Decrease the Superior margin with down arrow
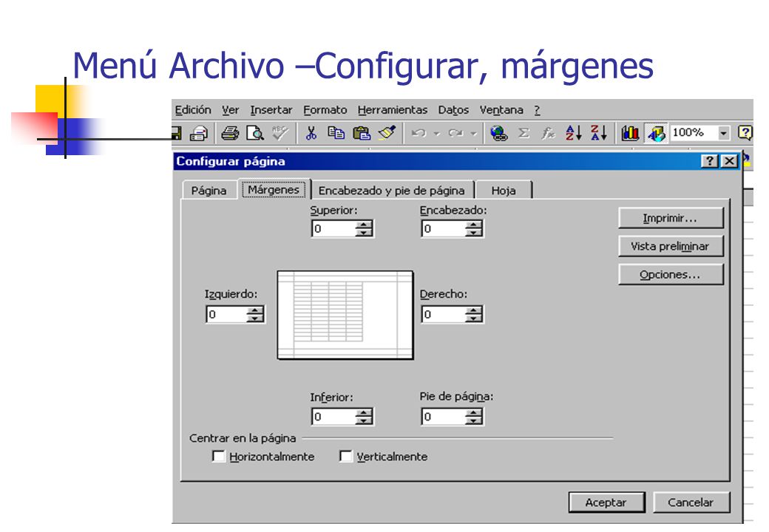Screen dimensions: 769x532 pyautogui.click(x=364, y=232)
